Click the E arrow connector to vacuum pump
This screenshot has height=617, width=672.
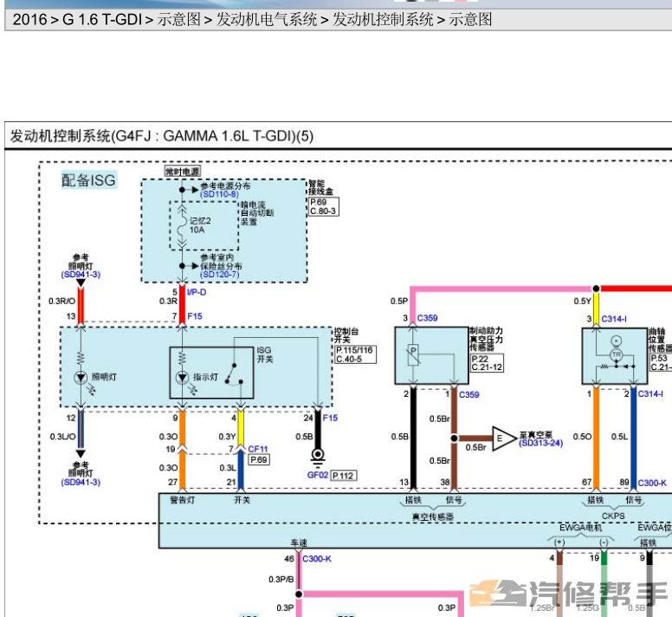point(504,438)
